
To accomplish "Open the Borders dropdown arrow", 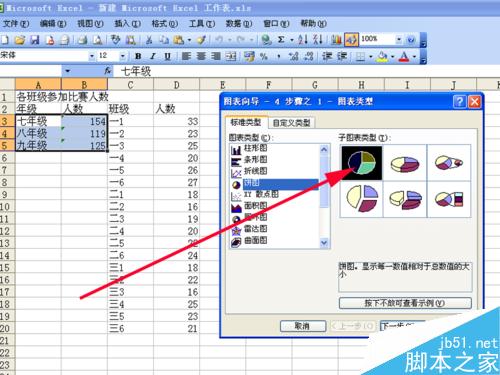I will (371, 57).
